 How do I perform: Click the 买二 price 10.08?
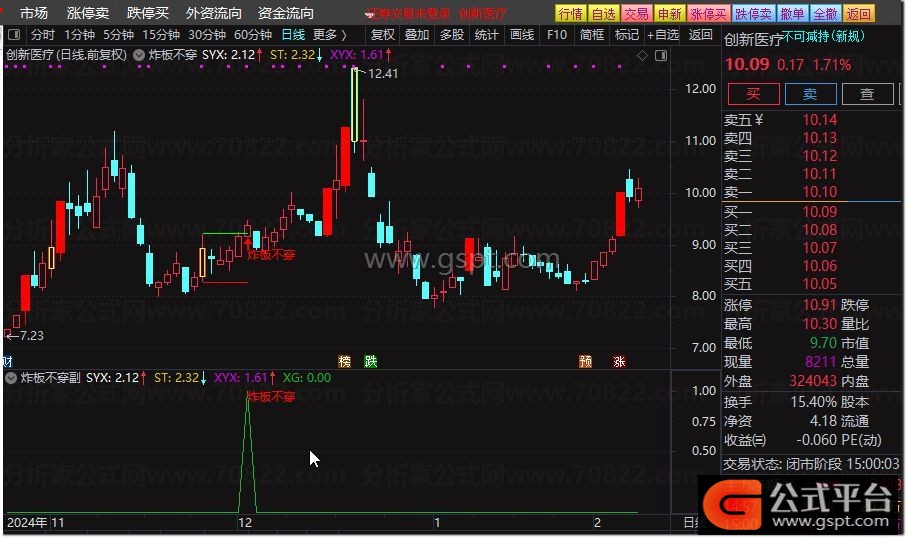[x=819, y=230]
